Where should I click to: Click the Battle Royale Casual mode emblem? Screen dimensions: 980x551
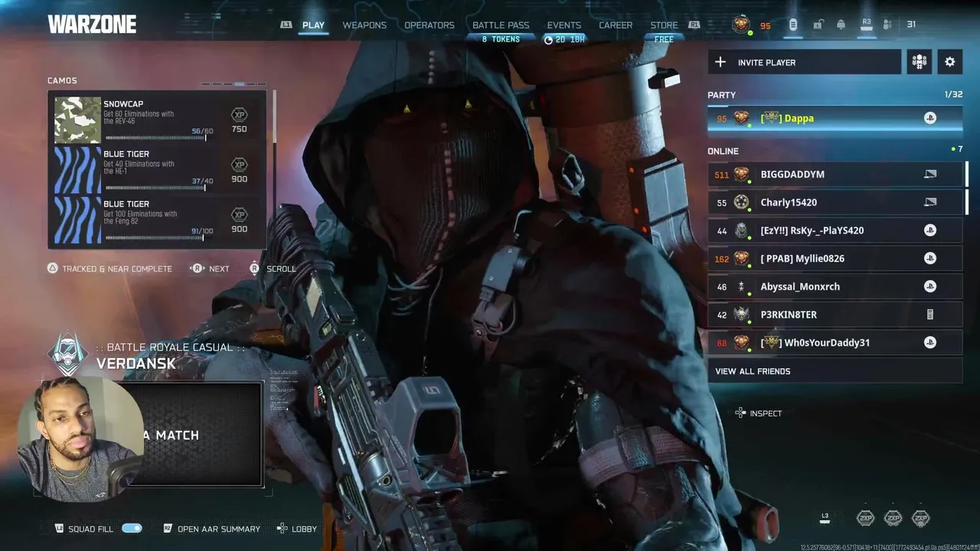click(x=68, y=355)
